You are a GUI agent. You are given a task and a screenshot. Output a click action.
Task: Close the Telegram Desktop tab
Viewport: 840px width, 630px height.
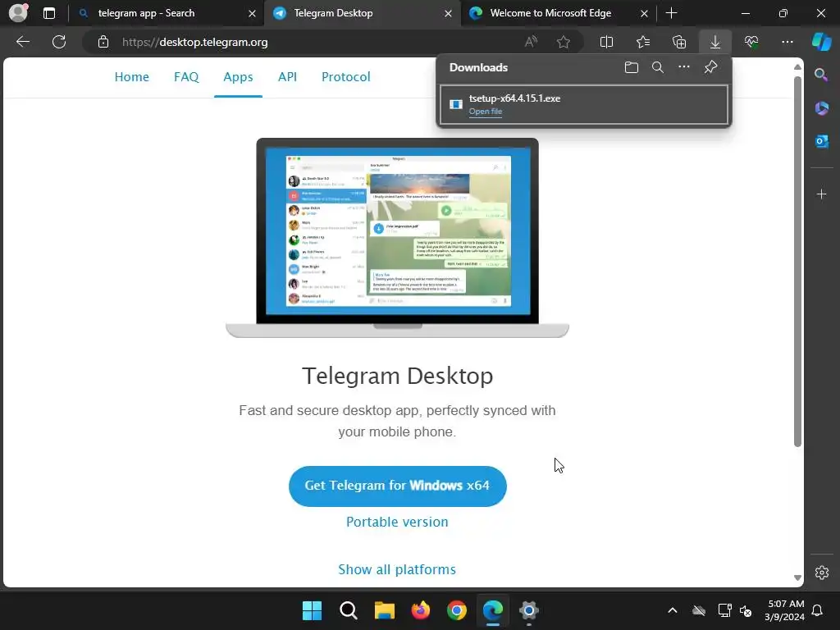pos(448,13)
